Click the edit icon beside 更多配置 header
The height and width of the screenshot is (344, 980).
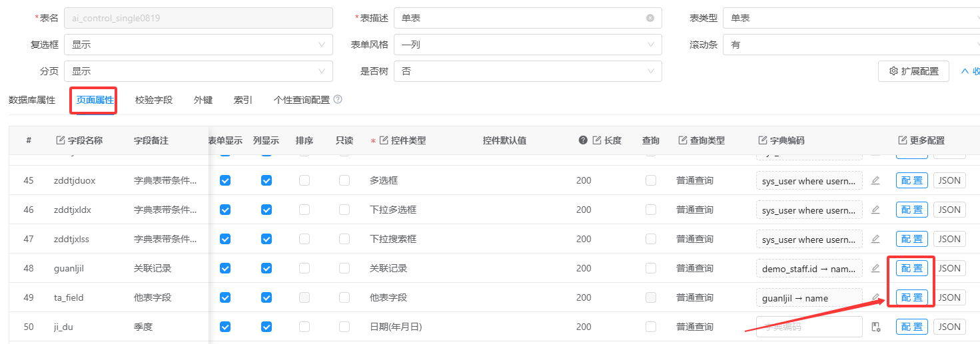coord(903,140)
